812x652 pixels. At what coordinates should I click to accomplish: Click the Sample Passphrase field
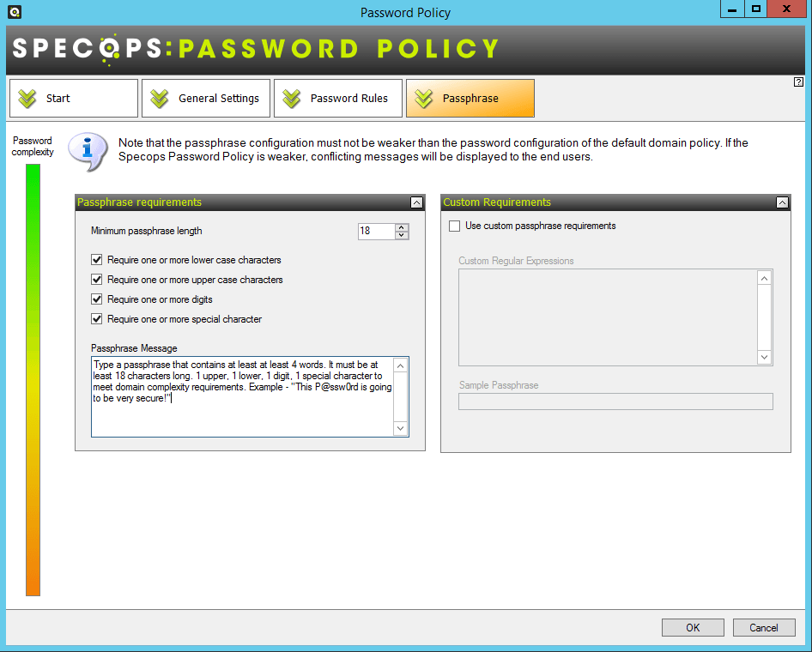click(615, 401)
